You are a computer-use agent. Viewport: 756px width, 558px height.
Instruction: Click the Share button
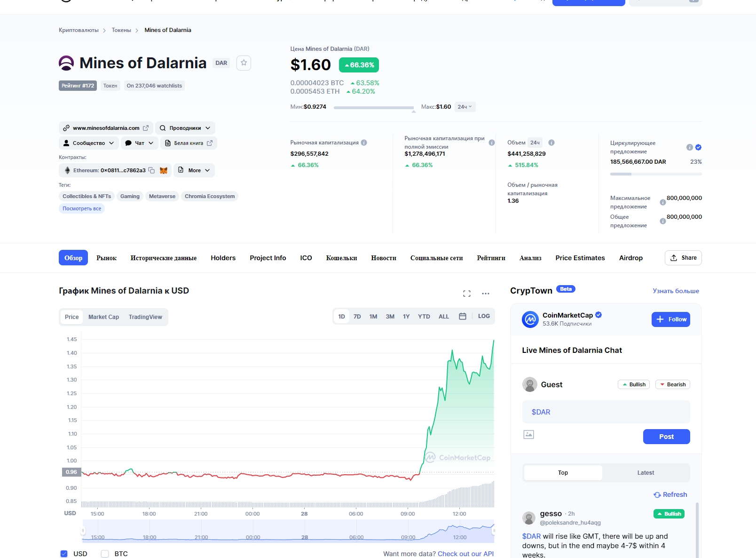[683, 258]
